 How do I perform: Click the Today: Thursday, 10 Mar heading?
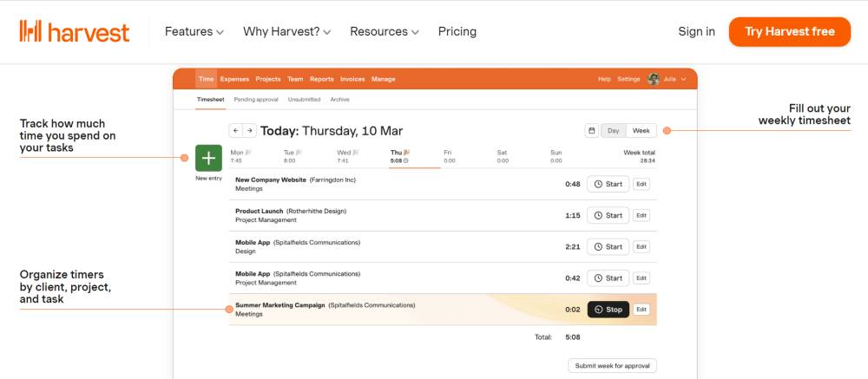click(332, 131)
